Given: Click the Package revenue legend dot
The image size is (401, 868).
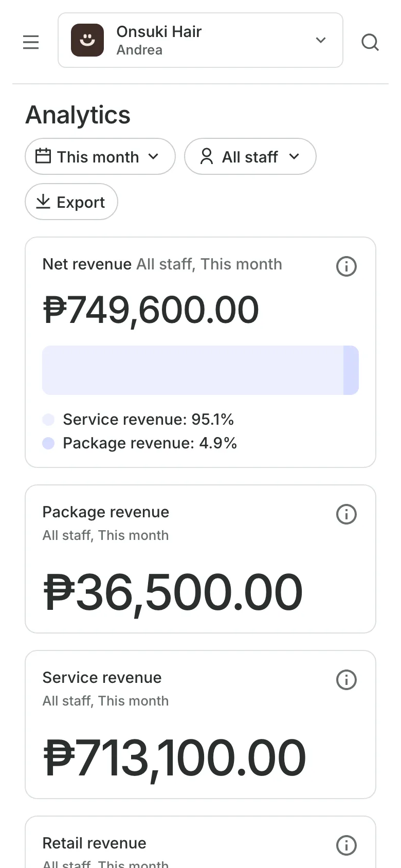Looking at the screenshot, I should [x=48, y=443].
